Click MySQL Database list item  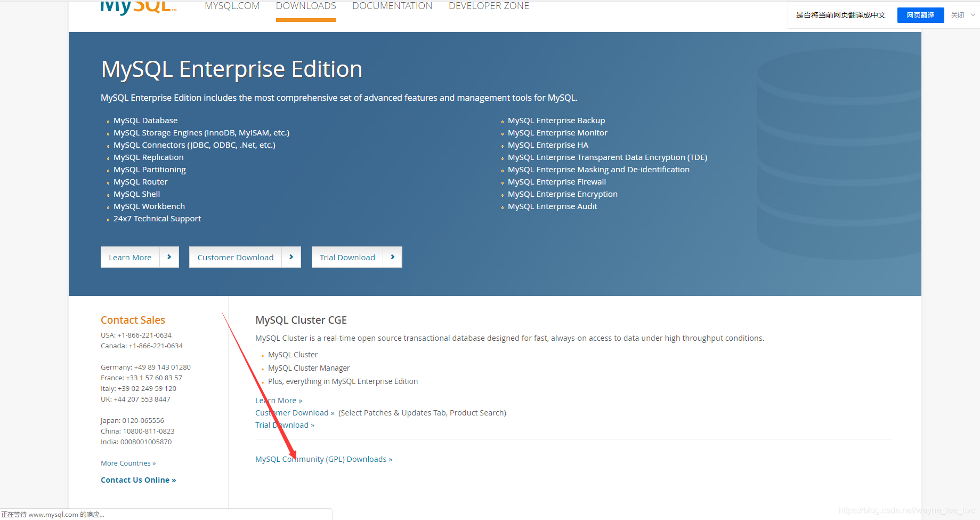(x=145, y=121)
